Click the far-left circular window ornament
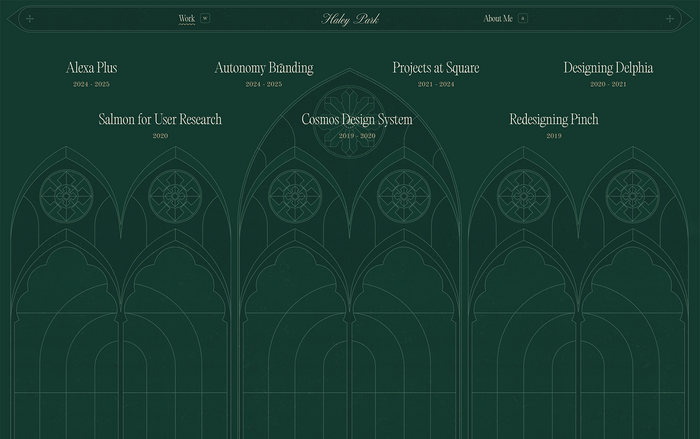This screenshot has height=439, width=700. [x=65, y=194]
